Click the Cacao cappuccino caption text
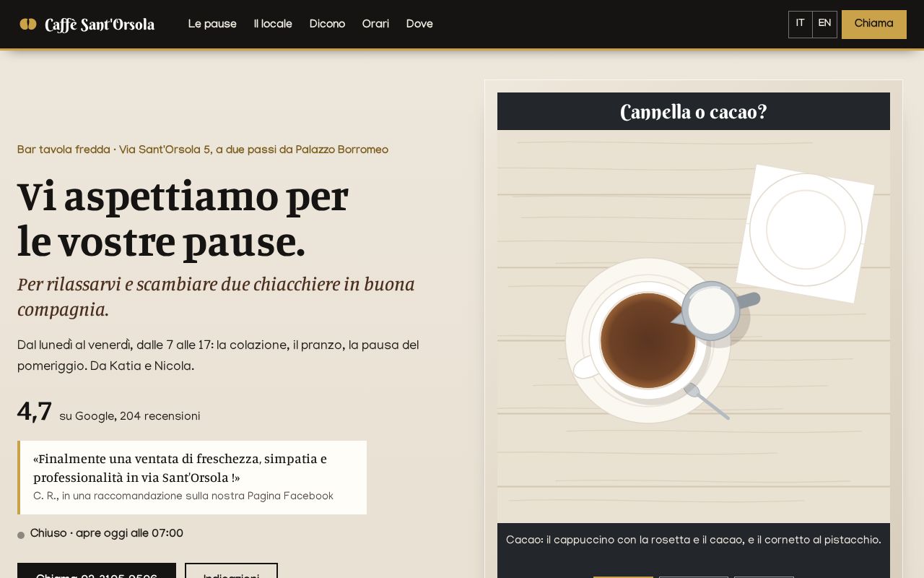 point(694,540)
